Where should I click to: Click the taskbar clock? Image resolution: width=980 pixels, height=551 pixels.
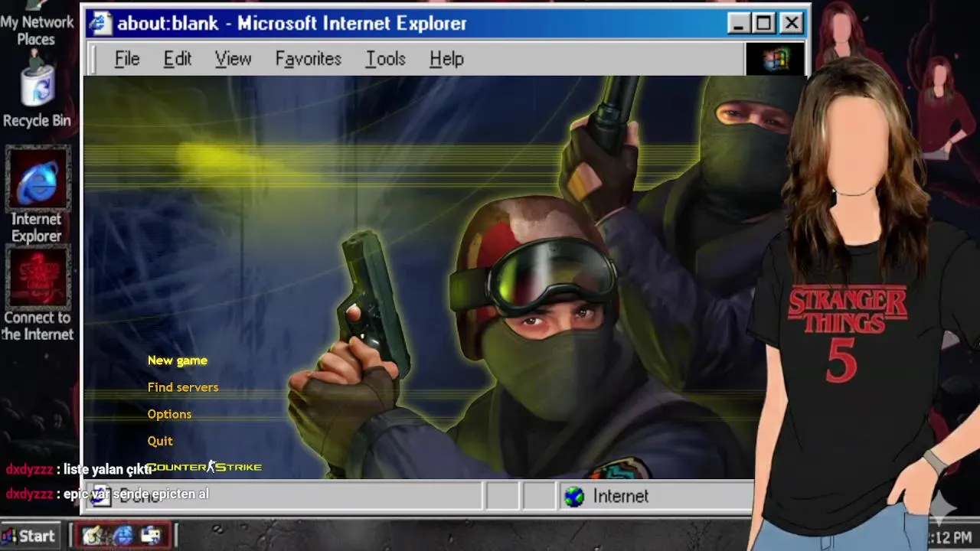point(952,538)
